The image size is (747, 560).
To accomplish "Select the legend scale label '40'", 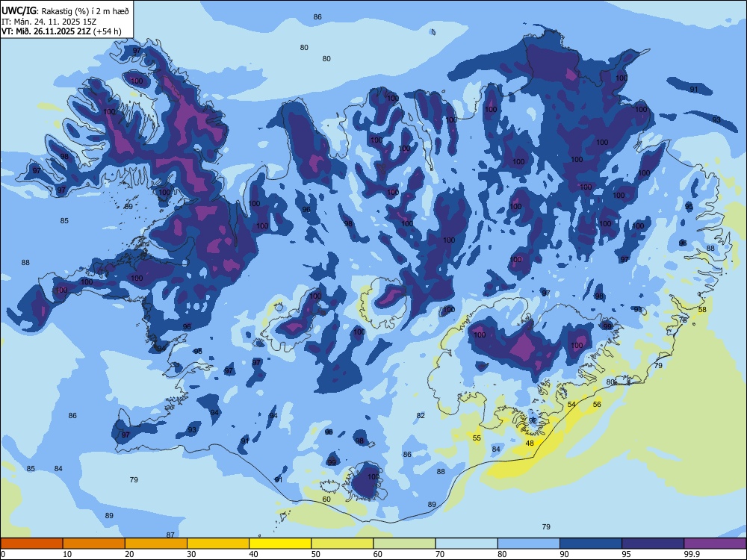I will coord(253,554).
